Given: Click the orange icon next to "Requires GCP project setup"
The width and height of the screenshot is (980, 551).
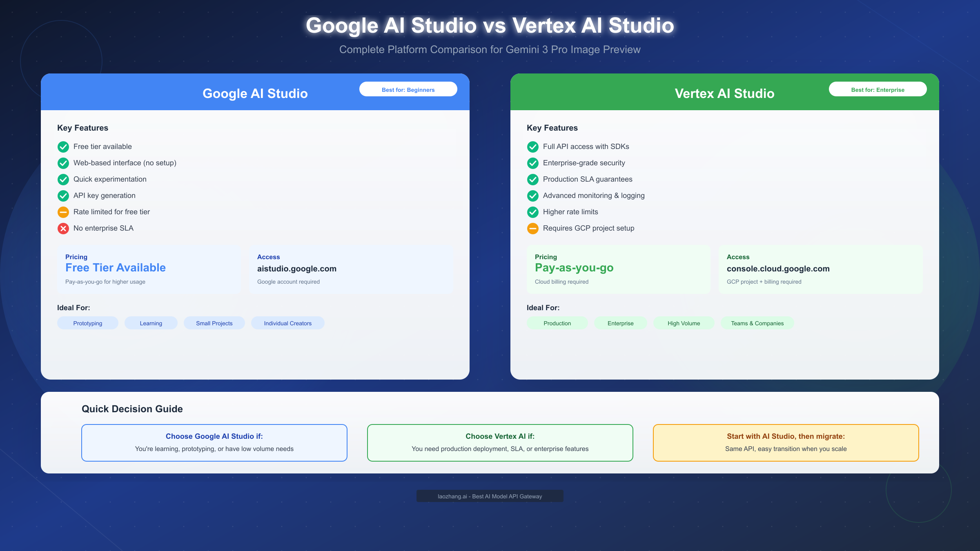Looking at the screenshot, I should click(x=533, y=228).
